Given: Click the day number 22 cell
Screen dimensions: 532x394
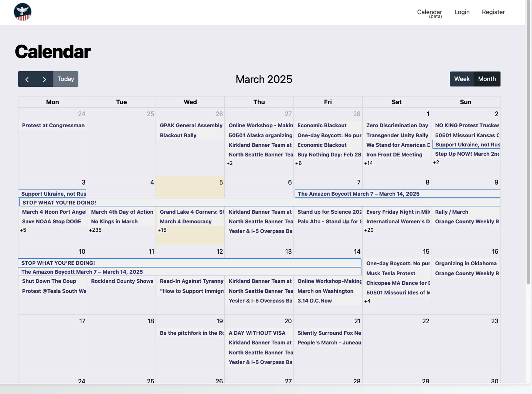Looking at the screenshot, I should tap(426, 321).
